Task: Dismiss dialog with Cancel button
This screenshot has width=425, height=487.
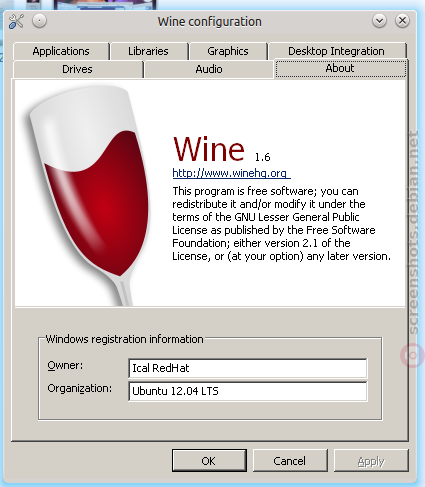Action: point(290,461)
